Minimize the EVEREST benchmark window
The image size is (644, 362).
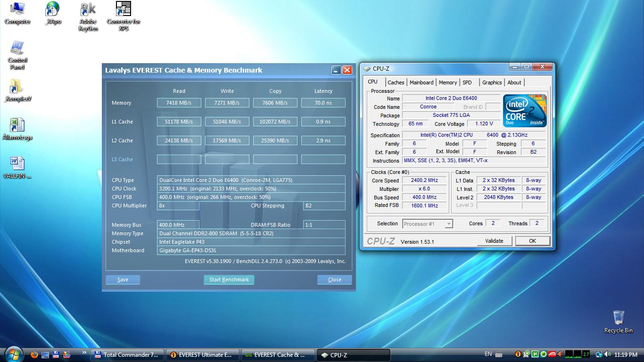coord(336,70)
